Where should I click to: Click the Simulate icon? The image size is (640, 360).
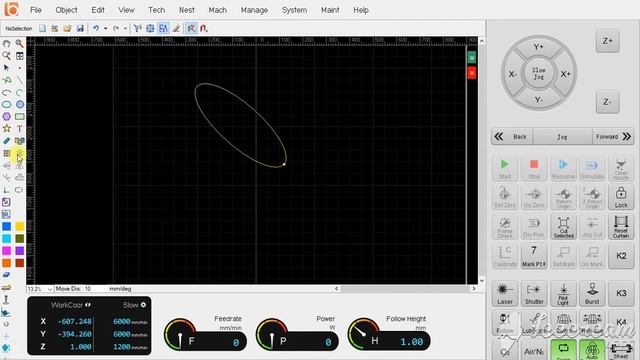point(592,168)
